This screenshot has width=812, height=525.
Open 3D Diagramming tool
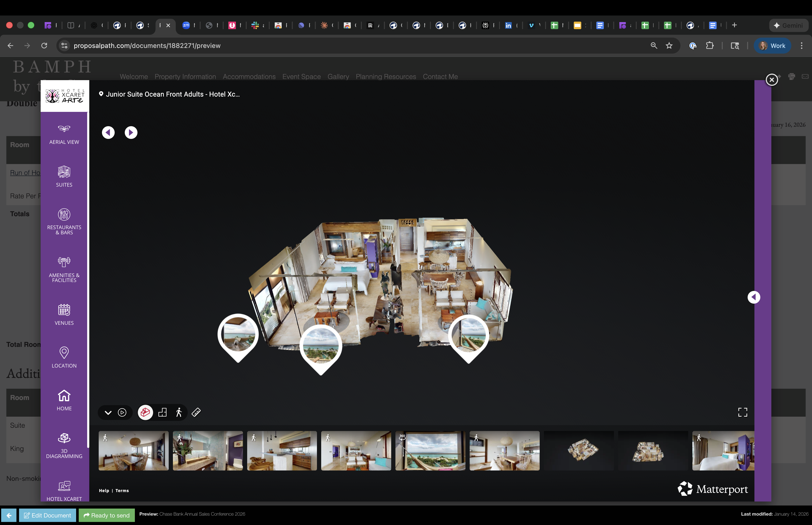click(x=64, y=445)
